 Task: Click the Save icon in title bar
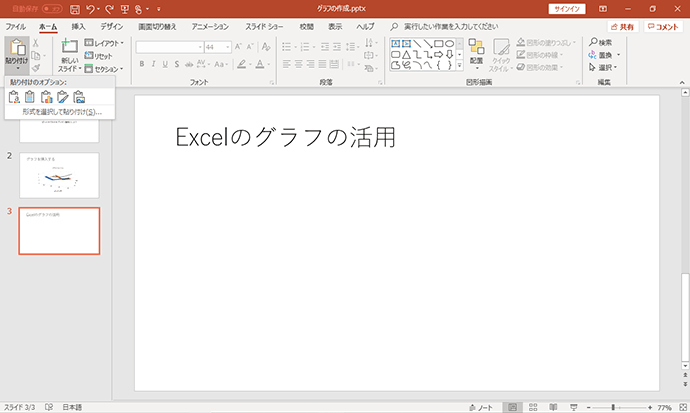(x=75, y=9)
